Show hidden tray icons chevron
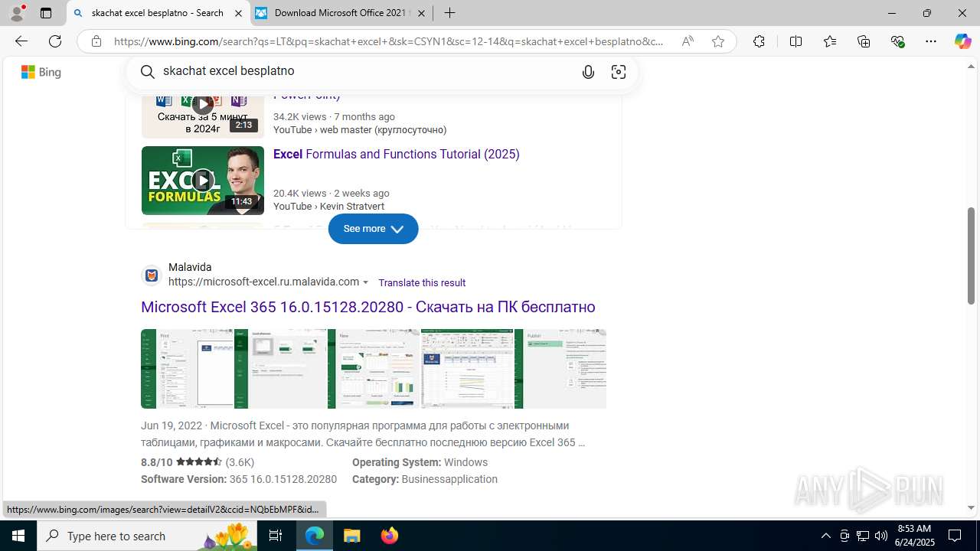 (x=826, y=536)
